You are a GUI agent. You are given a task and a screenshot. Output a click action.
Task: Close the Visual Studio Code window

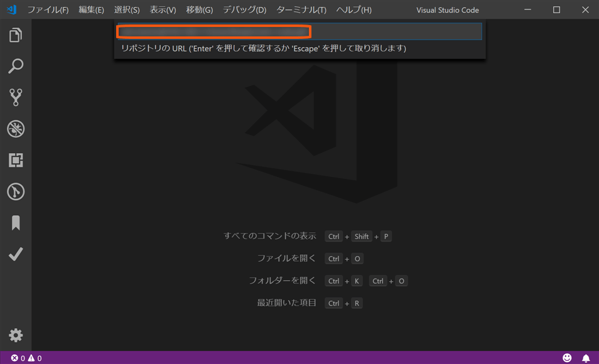[585, 9]
